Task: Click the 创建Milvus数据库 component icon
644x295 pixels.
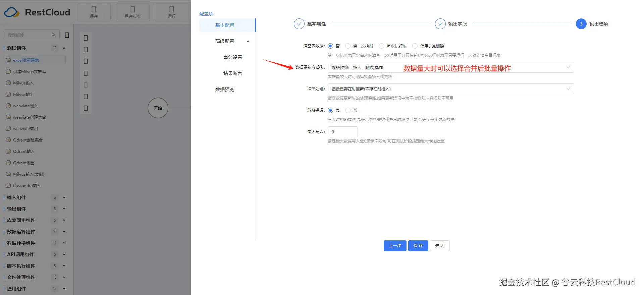Action: (x=9, y=71)
